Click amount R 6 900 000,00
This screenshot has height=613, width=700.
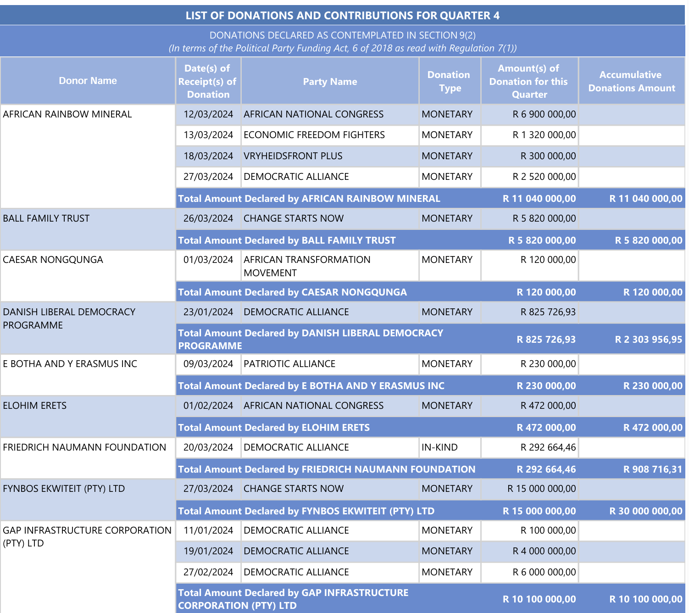click(544, 114)
